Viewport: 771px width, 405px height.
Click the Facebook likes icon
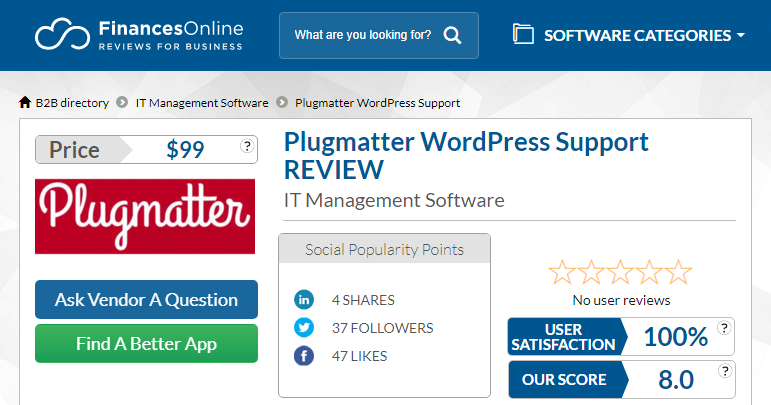click(304, 355)
